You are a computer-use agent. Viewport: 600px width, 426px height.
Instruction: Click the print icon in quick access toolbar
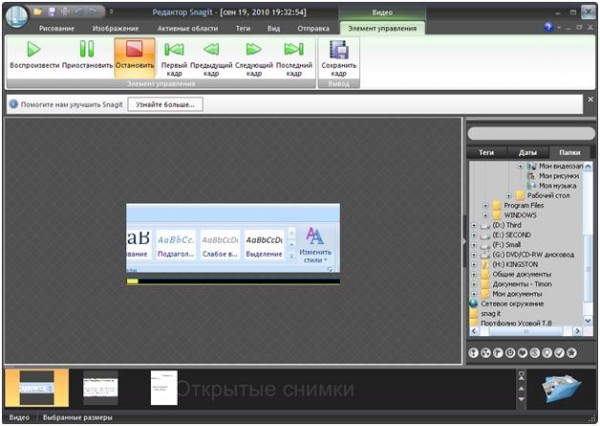pos(65,12)
